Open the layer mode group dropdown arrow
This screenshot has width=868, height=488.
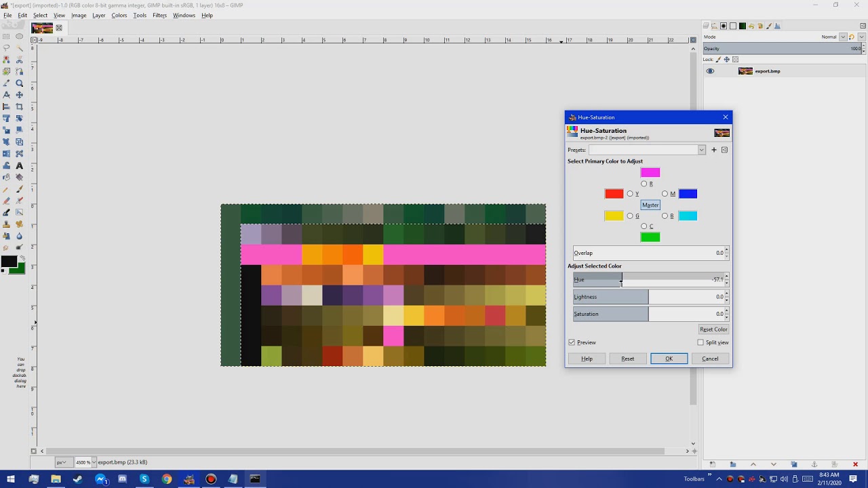tap(861, 37)
